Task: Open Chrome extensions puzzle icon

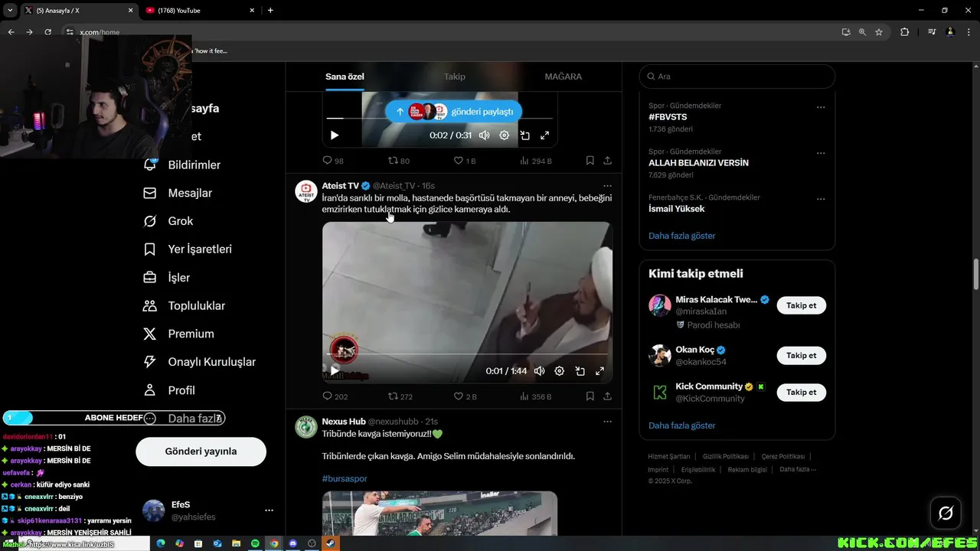Action: tap(904, 32)
